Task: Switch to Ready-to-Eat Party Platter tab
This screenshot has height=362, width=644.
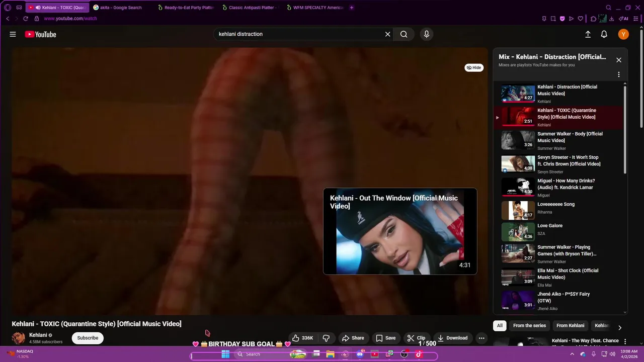Action: pos(185,8)
